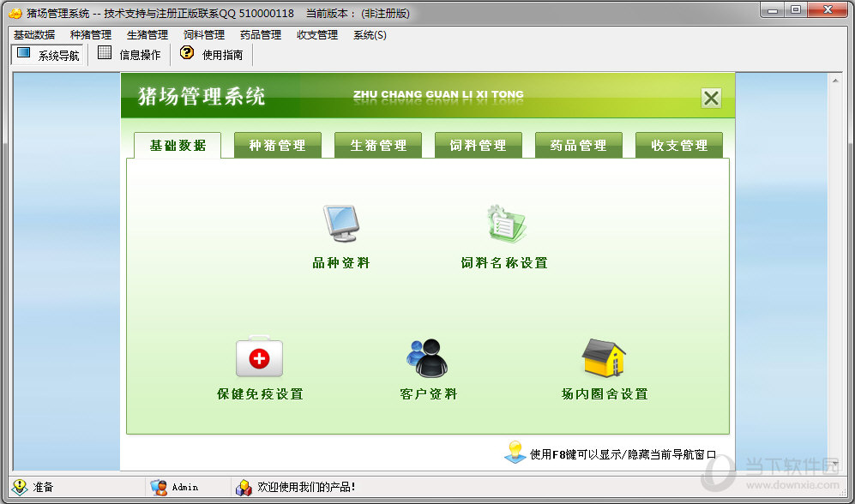
Task: Click the lightbulb tip icon
Action: click(x=515, y=453)
